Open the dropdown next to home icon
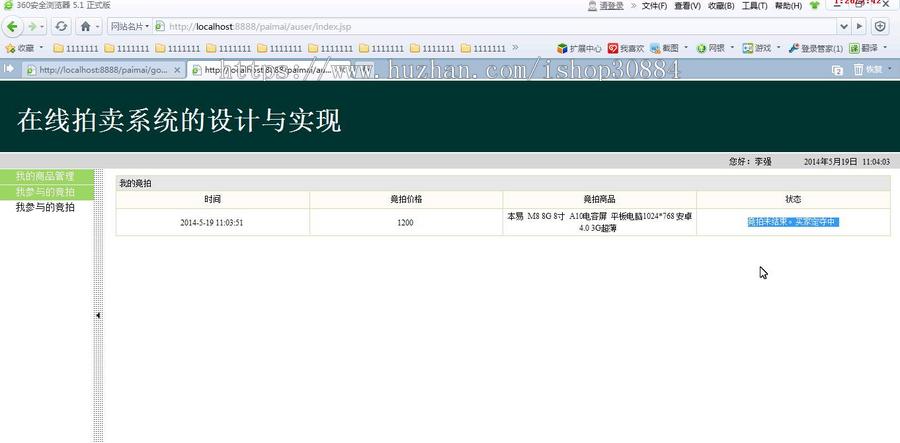 [98, 26]
